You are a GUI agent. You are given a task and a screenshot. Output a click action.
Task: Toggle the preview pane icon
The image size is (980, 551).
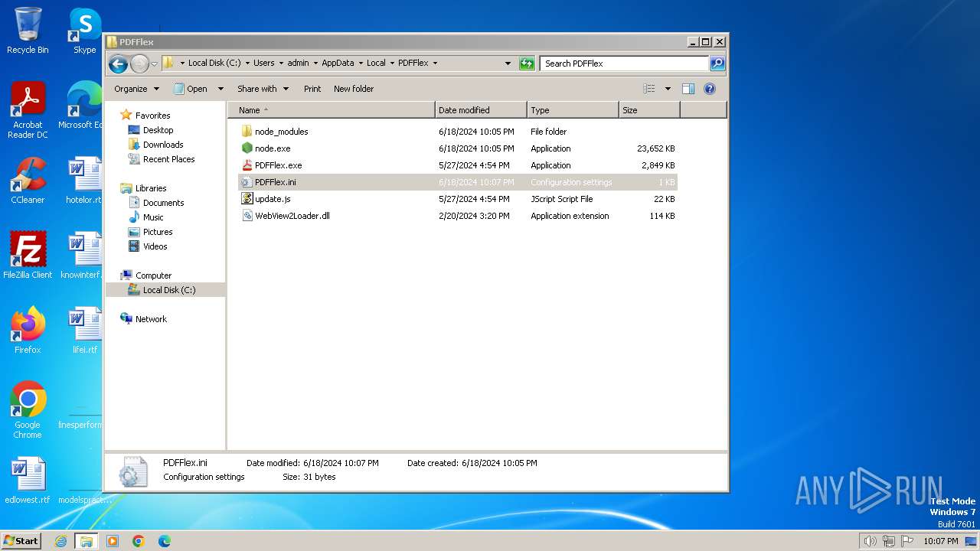point(688,89)
